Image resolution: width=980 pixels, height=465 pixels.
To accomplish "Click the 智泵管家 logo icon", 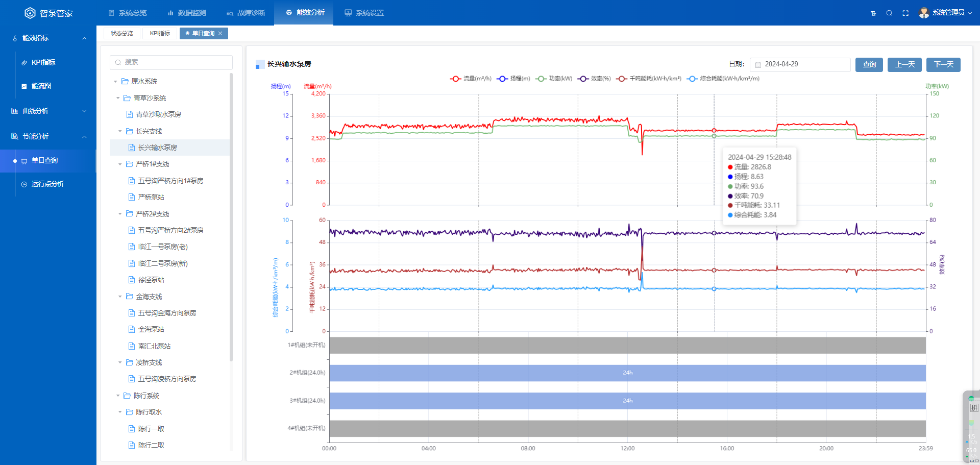I will pyautogui.click(x=30, y=13).
